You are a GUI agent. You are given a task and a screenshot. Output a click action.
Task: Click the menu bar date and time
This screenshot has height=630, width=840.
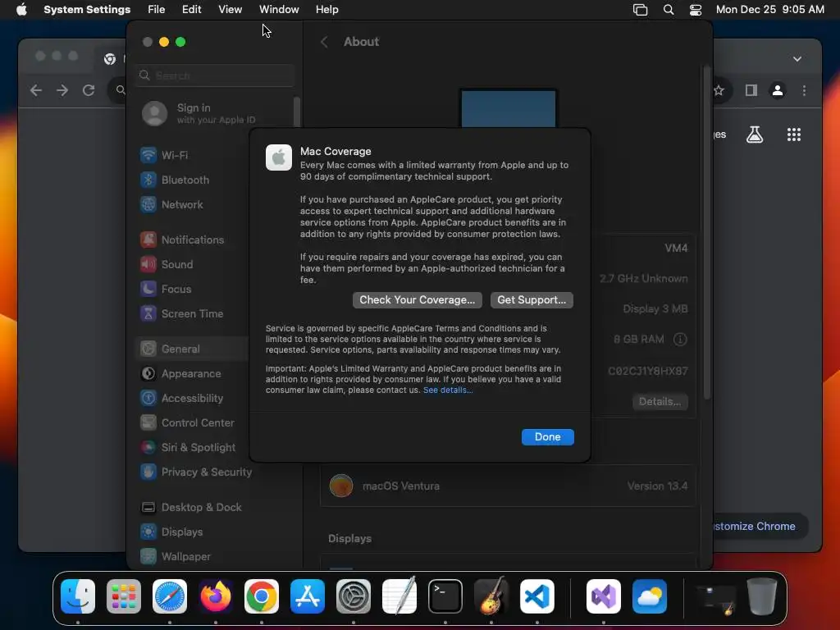[x=770, y=10]
